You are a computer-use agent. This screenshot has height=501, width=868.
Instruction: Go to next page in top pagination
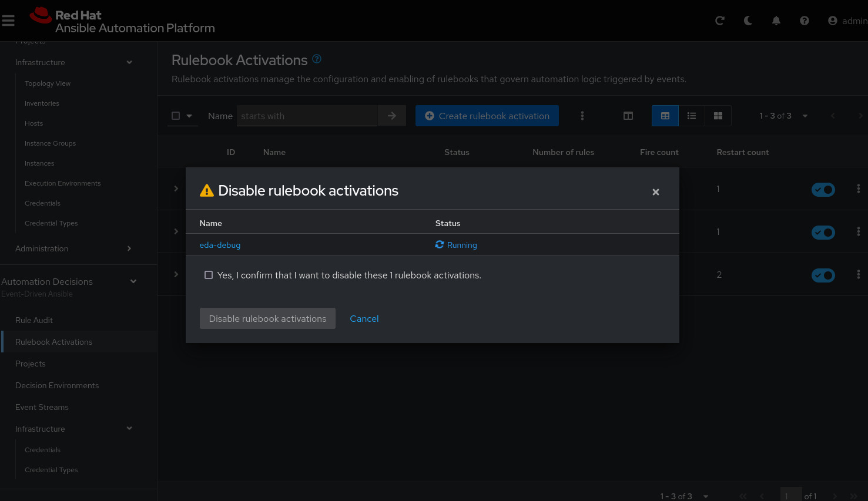(860, 116)
